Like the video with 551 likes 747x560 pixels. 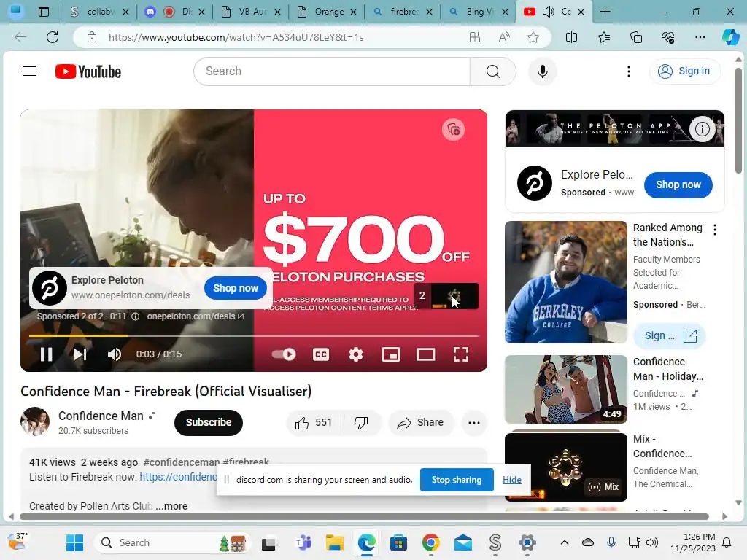click(314, 422)
